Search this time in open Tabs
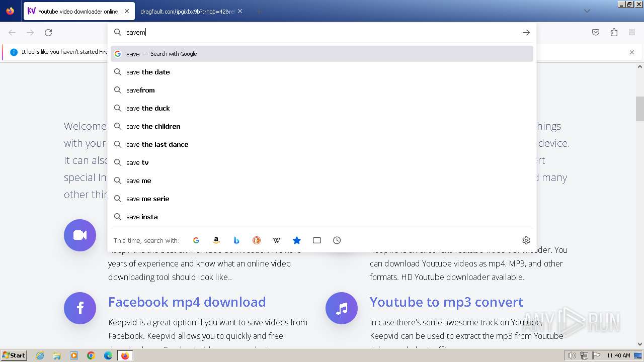Screen dimensions: 644x362 click(x=317, y=240)
